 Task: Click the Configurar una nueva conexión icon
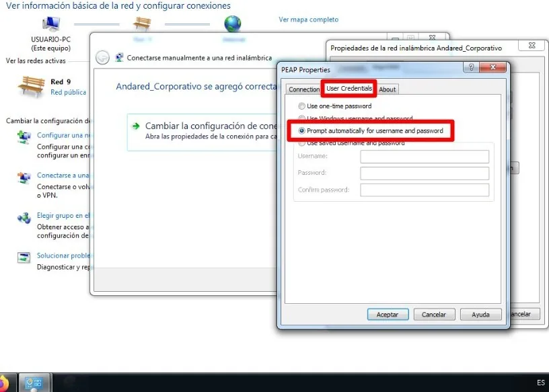pos(24,137)
